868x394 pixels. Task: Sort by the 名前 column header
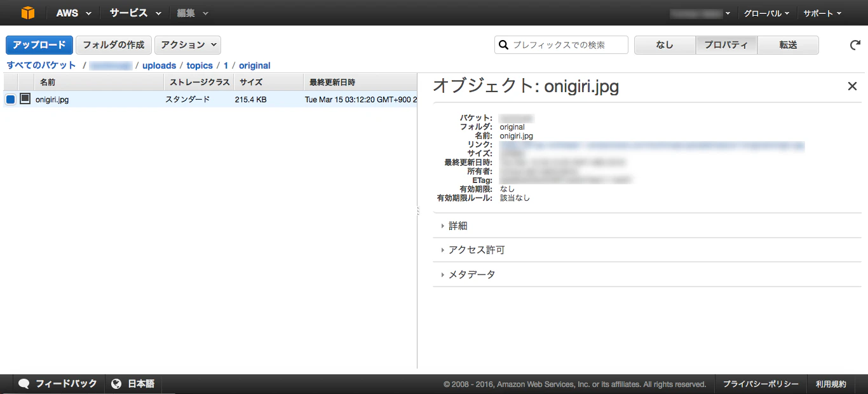pyautogui.click(x=99, y=82)
